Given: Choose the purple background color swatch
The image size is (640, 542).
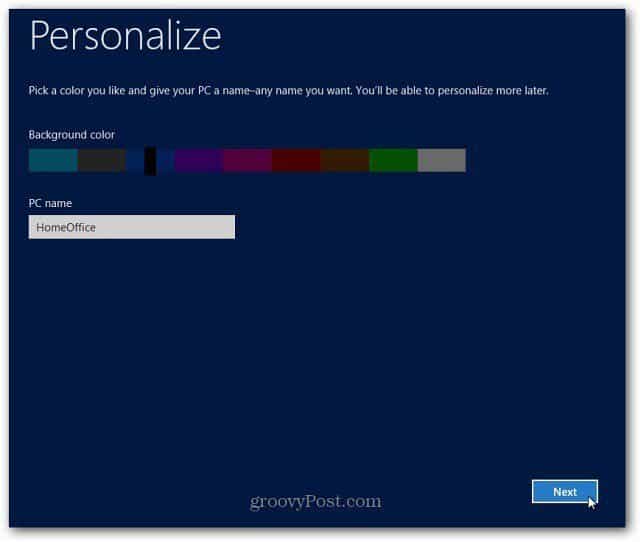Looking at the screenshot, I should pos(199,160).
